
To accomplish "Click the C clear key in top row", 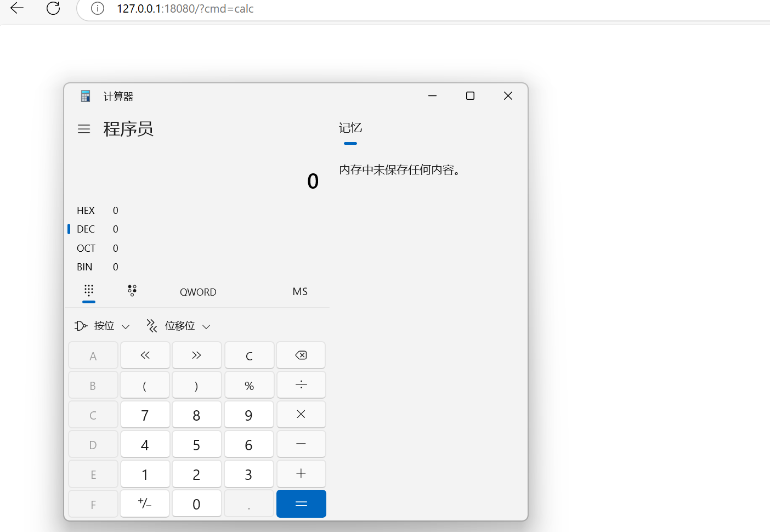I will coord(249,355).
